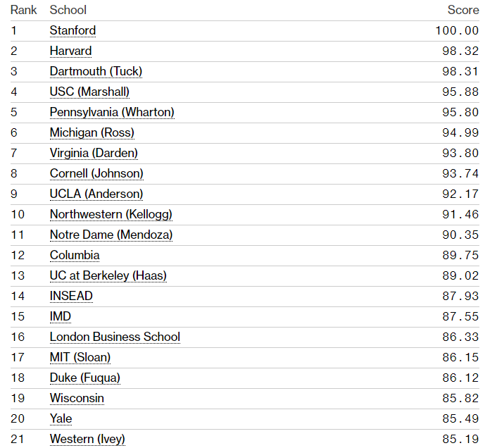Click the Rank column header
The width and height of the screenshot is (497, 448).
click(x=23, y=10)
